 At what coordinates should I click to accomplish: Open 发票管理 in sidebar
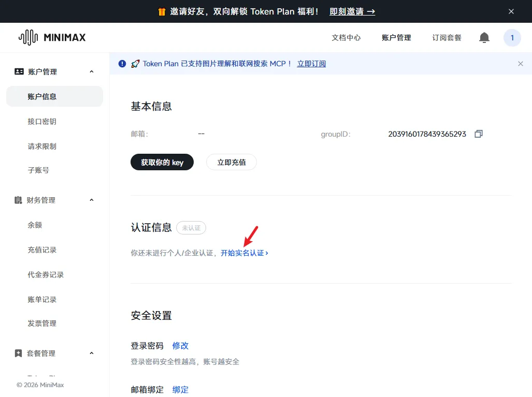(x=42, y=324)
